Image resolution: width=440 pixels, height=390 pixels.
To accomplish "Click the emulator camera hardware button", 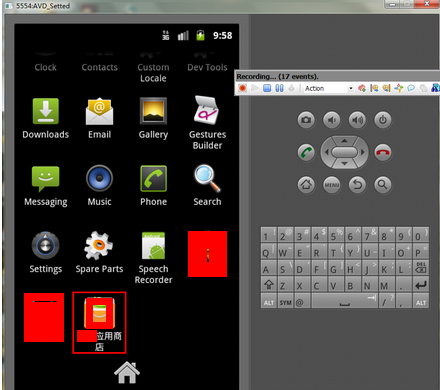I will (306, 120).
